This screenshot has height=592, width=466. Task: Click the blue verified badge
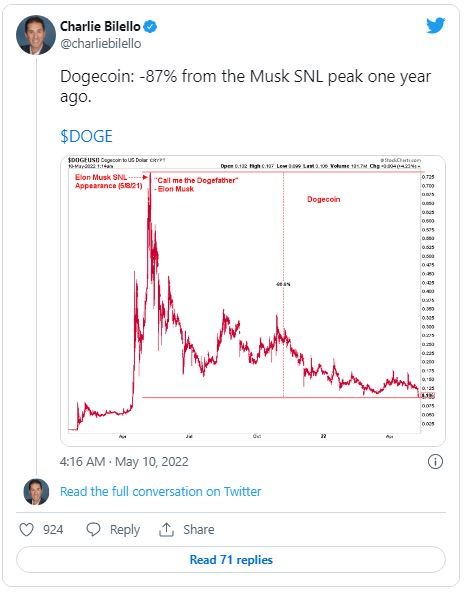pos(150,27)
